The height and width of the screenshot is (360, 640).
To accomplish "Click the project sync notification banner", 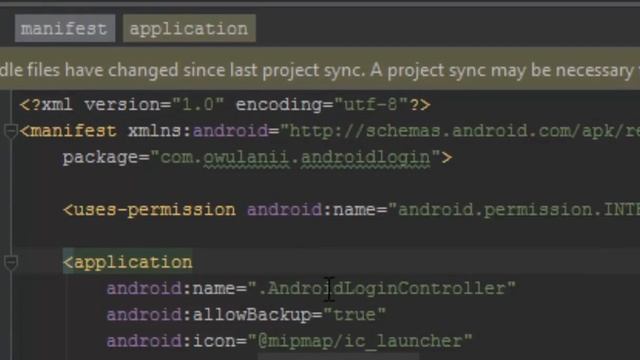I will pyautogui.click(x=320, y=70).
